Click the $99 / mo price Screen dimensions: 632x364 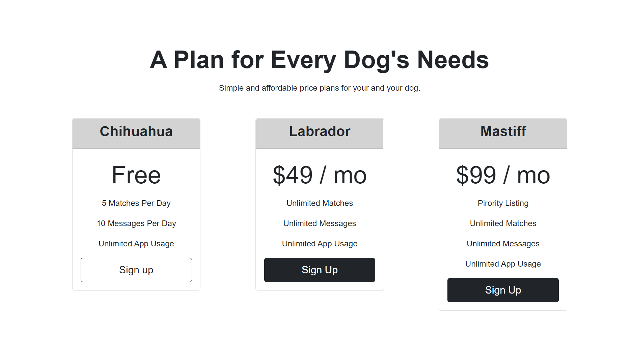(x=503, y=175)
